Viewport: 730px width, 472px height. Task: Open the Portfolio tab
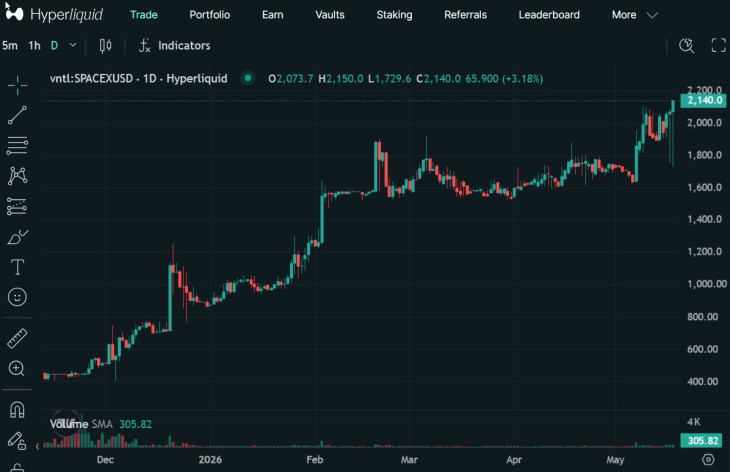[210, 15]
